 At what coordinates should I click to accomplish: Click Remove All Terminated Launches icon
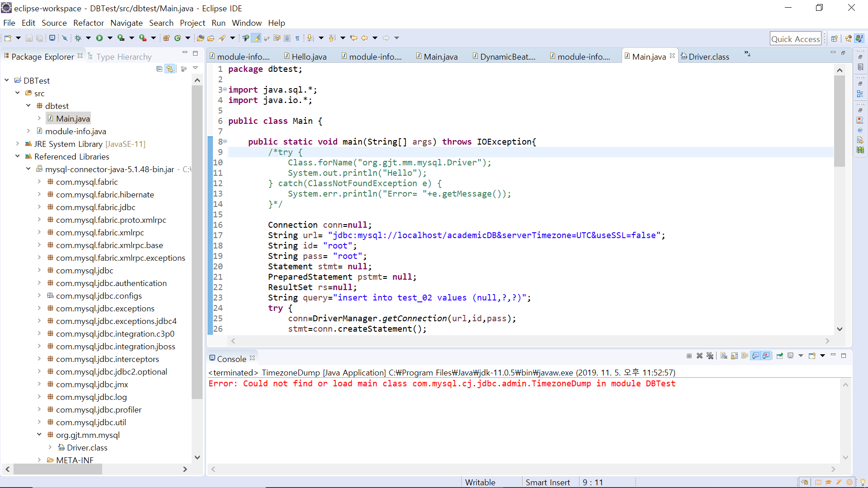tap(710, 356)
